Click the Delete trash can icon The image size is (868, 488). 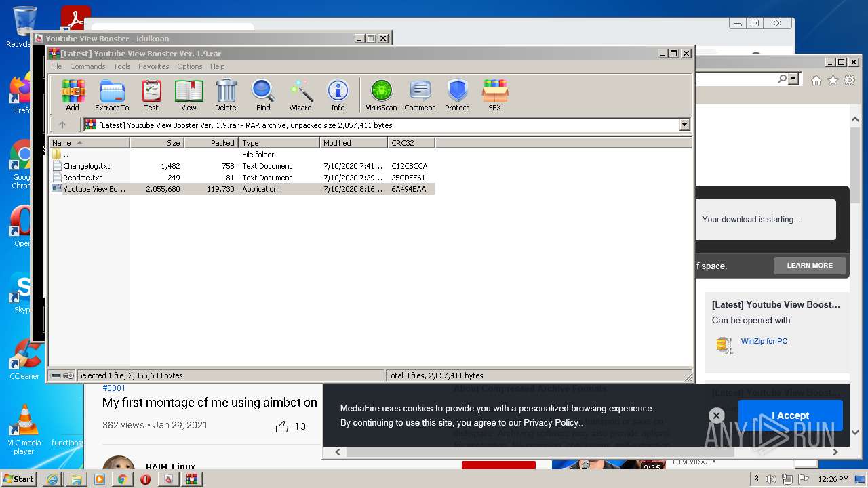click(226, 95)
